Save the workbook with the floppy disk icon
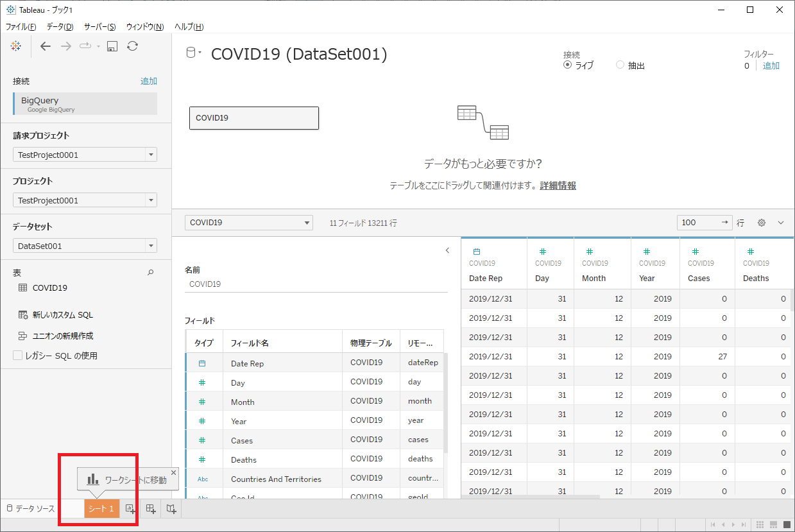The height and width of the screenshot is (532, 795). coord(112,46)
